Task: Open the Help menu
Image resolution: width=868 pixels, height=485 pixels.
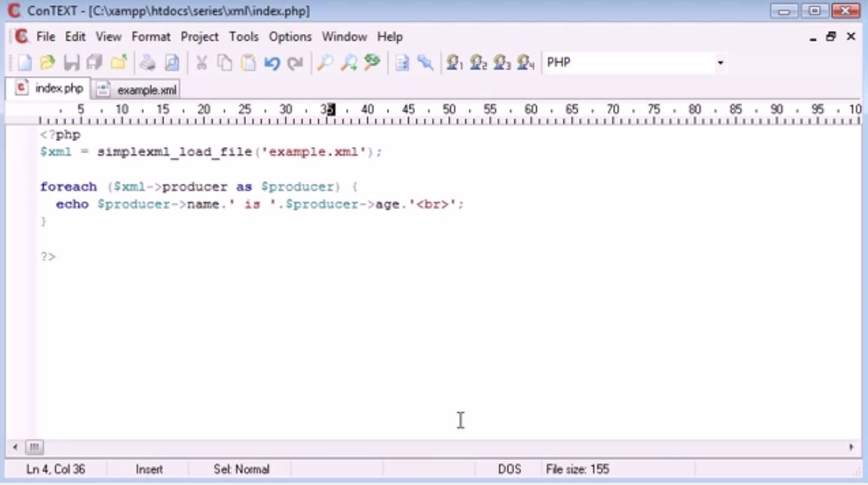Action: pos(390,36)
